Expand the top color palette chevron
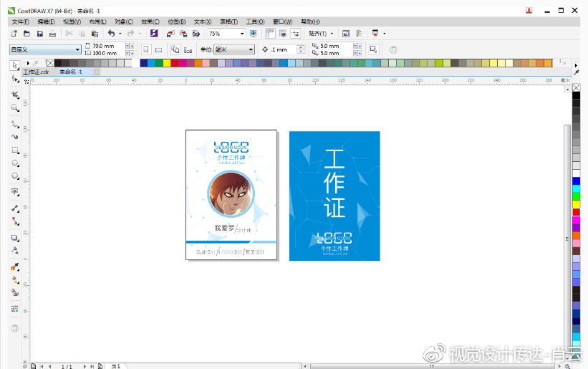 [564, 63]
